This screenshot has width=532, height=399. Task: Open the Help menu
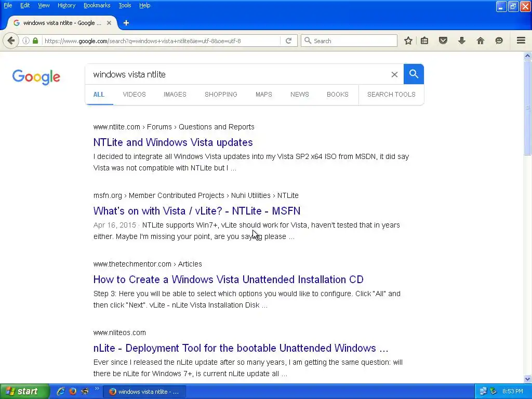(145, 5)
